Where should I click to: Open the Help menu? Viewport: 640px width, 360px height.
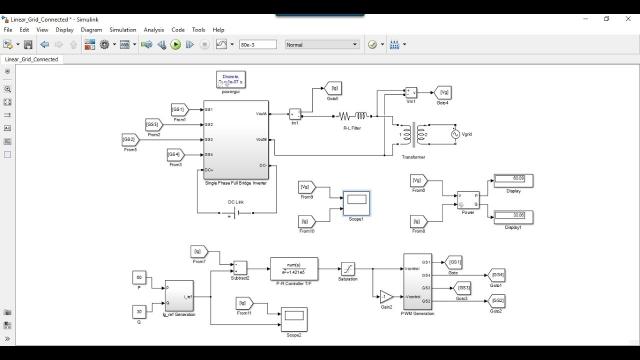218,30
